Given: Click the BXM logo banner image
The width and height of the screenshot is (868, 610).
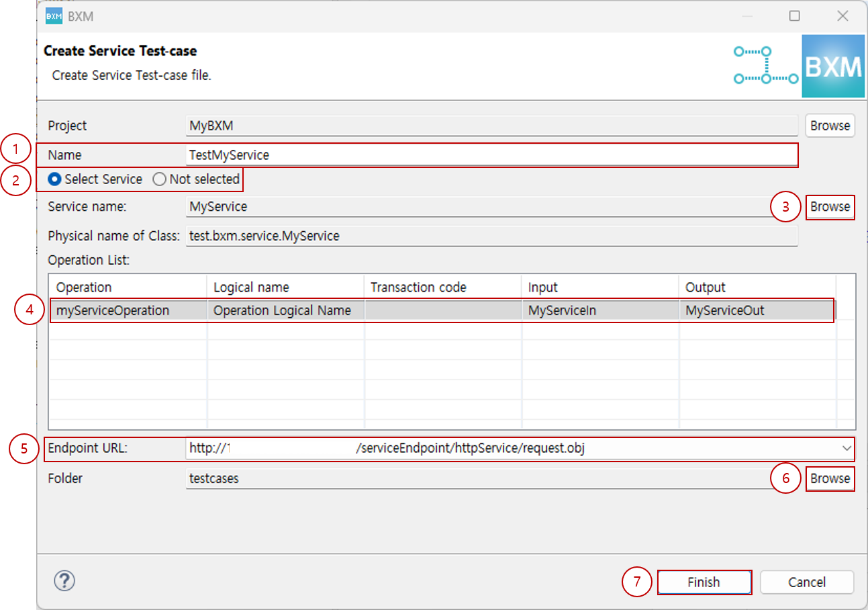Looking at the screenshot, I should (833, 67).
